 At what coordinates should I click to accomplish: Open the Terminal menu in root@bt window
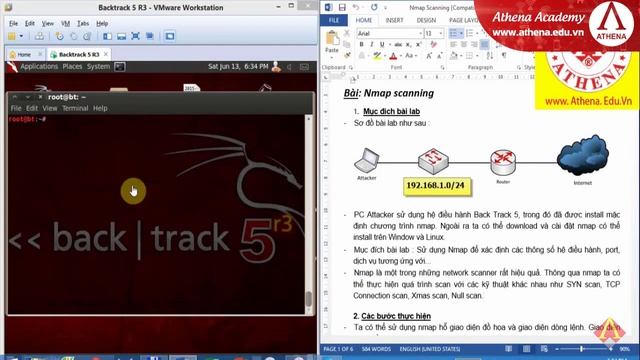coord(75,108)
